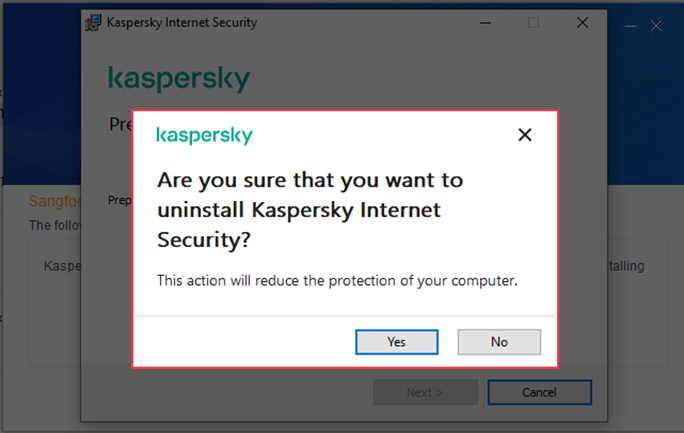Click the Kaspersky logo in the dialog
Viewport: 684px width, 433px height.
(x=204, y=135)
